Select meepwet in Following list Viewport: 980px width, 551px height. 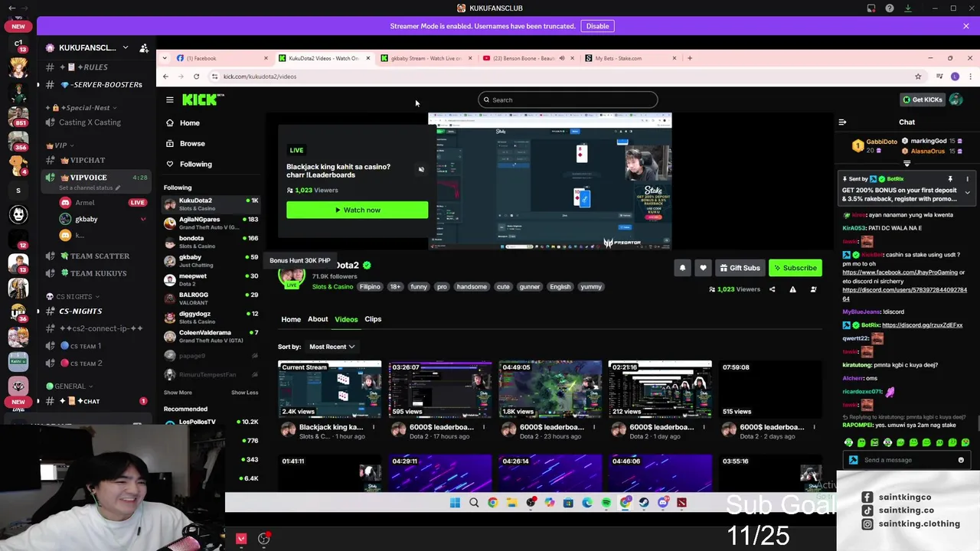pyautogui.click(x=211, y=279)
